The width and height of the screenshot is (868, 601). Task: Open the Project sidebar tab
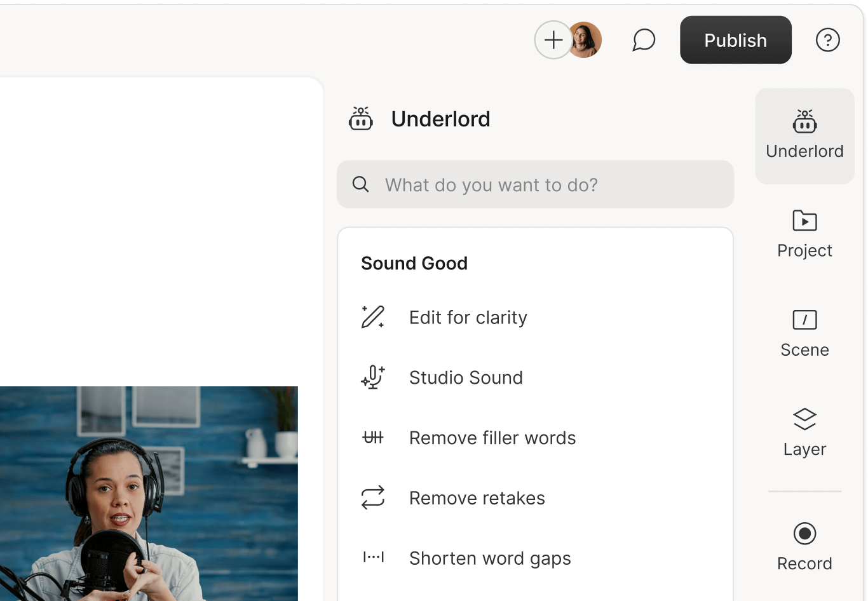click(804, 234)
